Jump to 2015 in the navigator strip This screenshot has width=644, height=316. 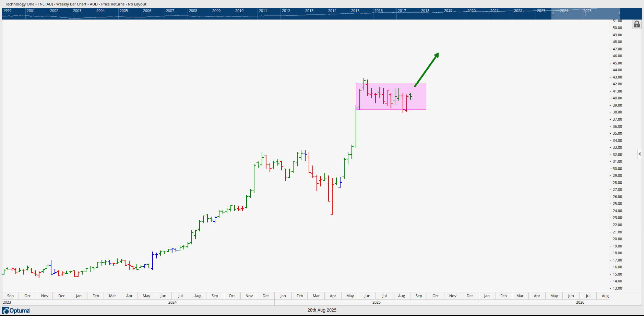pos(355,11)
